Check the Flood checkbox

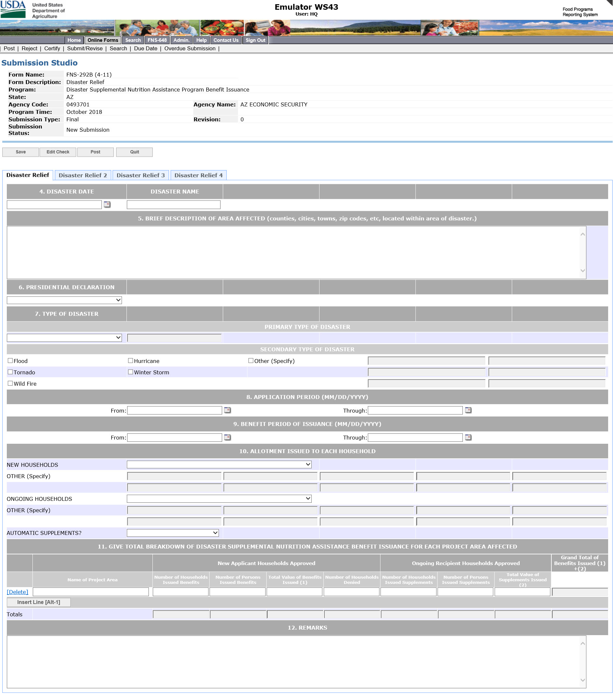10,360
